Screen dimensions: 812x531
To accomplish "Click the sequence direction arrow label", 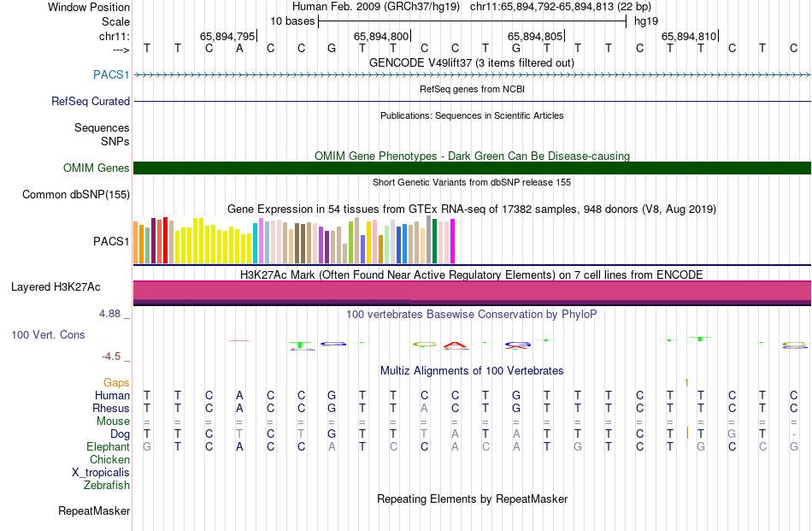I will (x=121, y=50).
